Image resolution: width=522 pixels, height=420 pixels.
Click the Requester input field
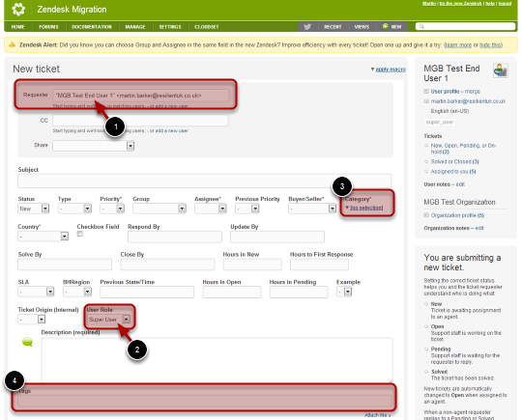(x=140, y=96)
